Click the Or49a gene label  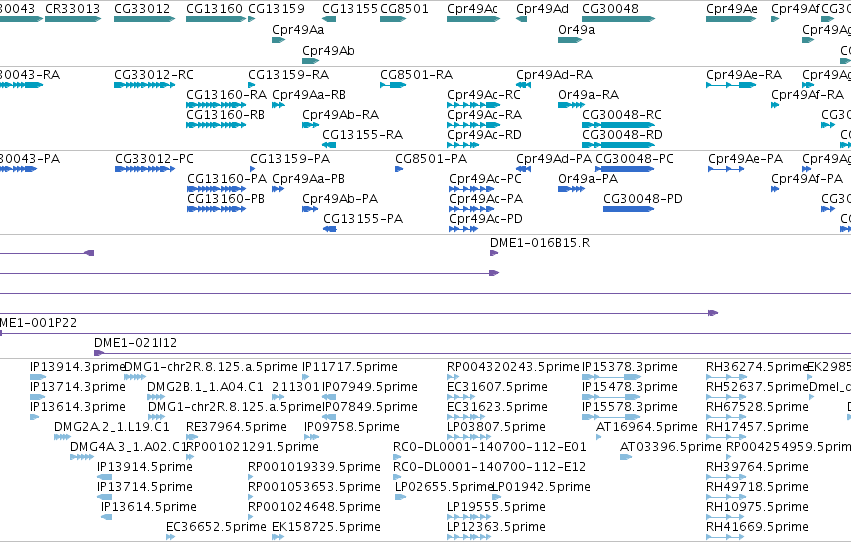(576, 30)
